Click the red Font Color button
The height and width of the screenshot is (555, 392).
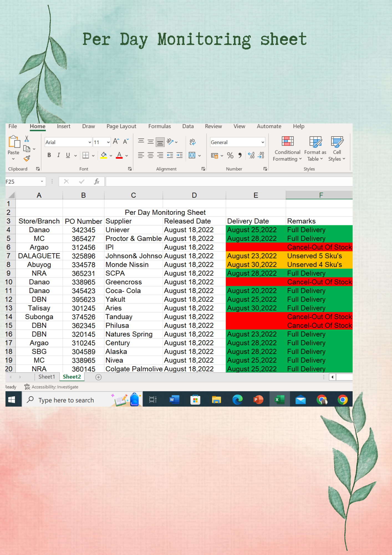tap(119, 155)
